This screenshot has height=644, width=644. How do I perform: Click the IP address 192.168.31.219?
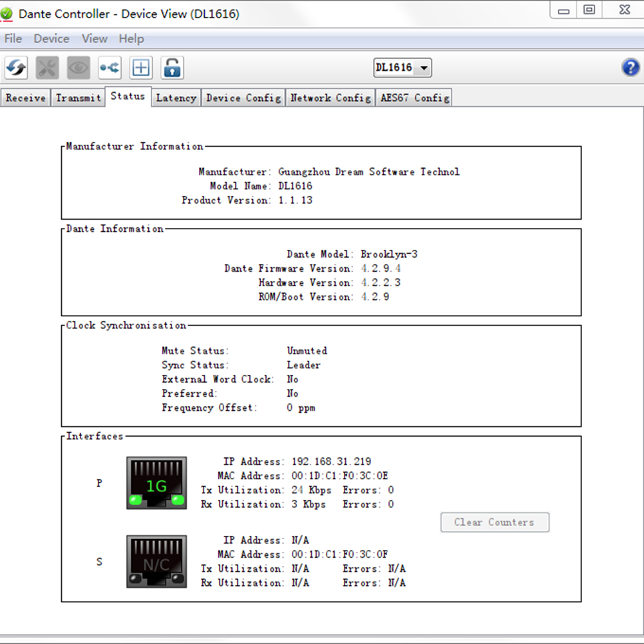332,461
